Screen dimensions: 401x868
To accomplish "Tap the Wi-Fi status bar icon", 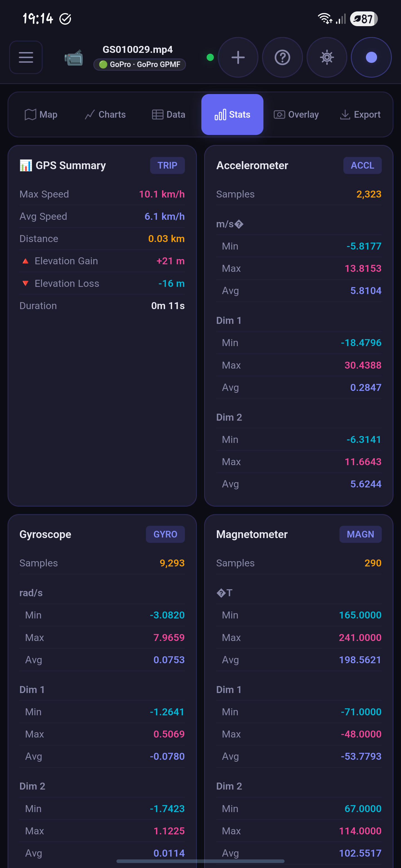I will tap(325, 19).
